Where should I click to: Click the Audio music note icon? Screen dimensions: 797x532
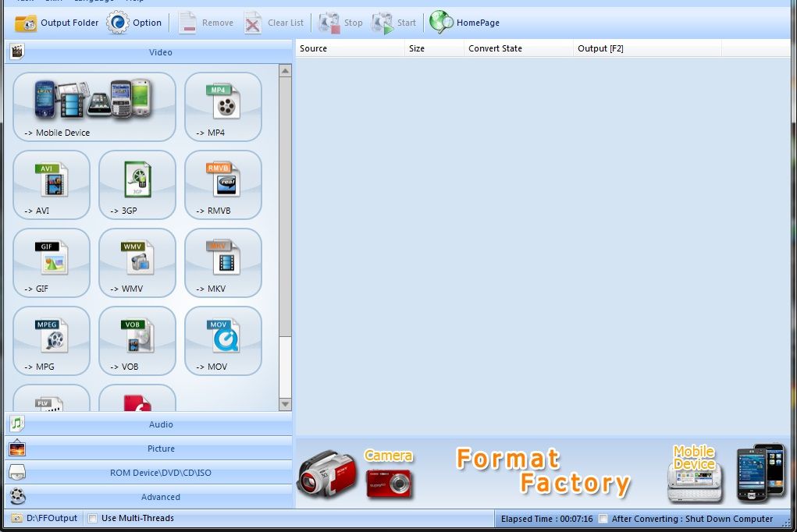tap(17, 424)
